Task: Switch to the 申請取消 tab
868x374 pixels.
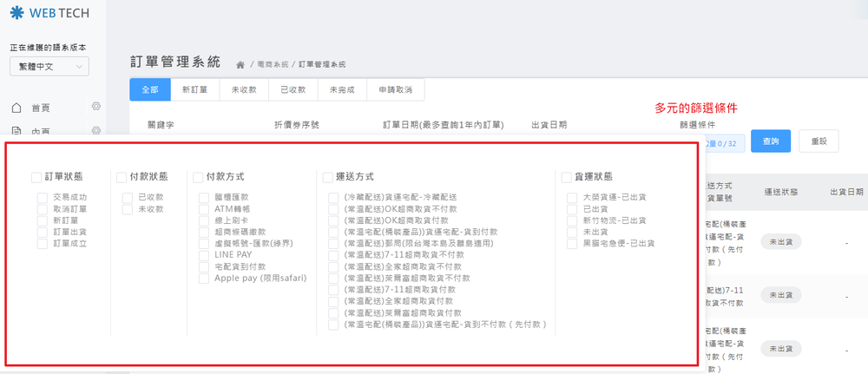Action: [x=395, y=89]
